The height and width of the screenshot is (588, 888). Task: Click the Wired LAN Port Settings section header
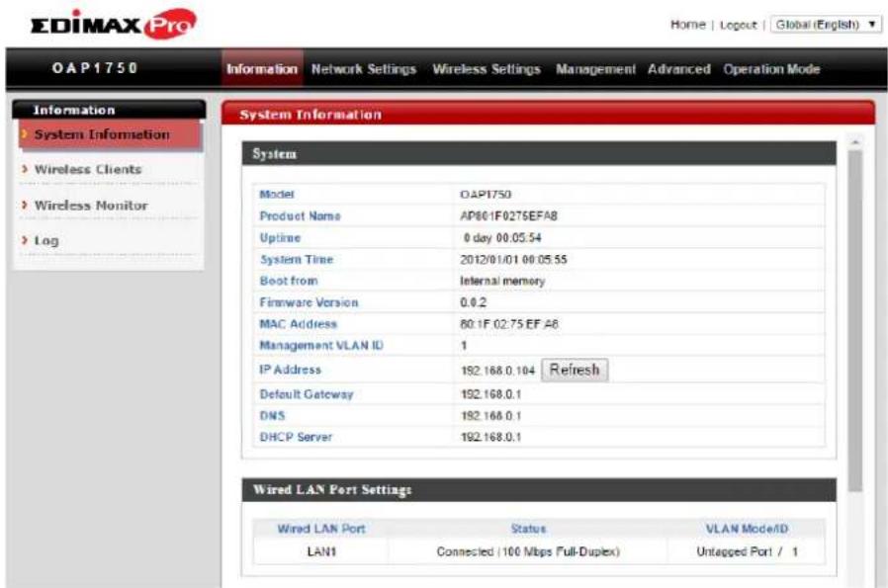point(539,490)
